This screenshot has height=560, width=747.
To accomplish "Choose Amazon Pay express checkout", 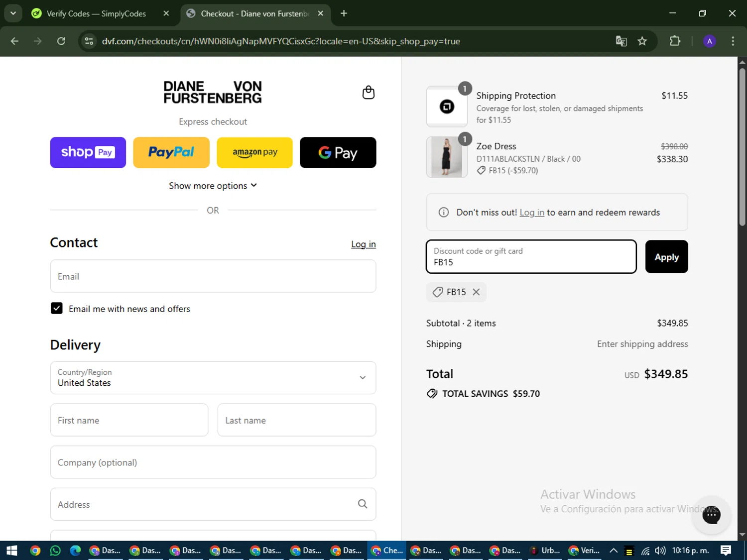I will [254, 152].
